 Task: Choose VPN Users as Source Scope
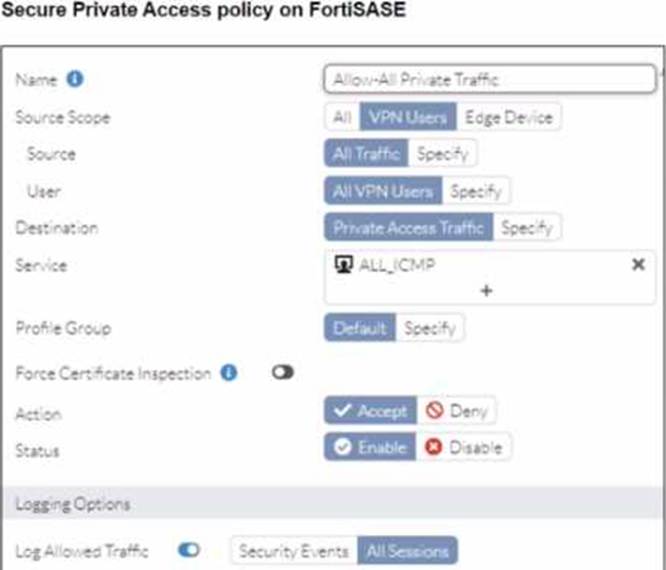(408, 117)
